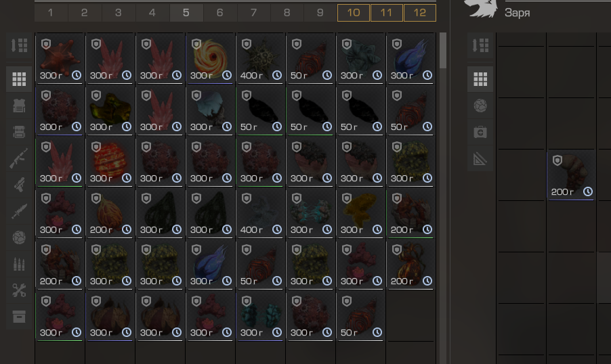Select stash tab 7
Viewport: 611px width, 364px height.
click(253, 13)
